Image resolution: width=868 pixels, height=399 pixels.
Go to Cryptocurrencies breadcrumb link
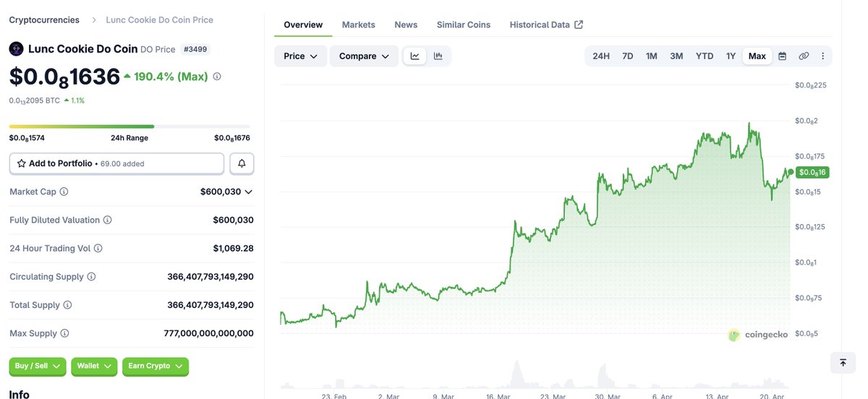[x=44, y=20]
